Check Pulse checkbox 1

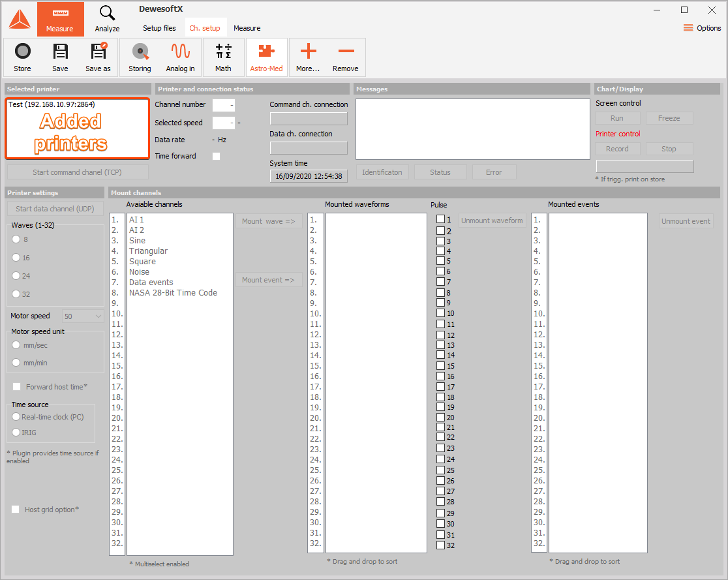pos(440,219)
